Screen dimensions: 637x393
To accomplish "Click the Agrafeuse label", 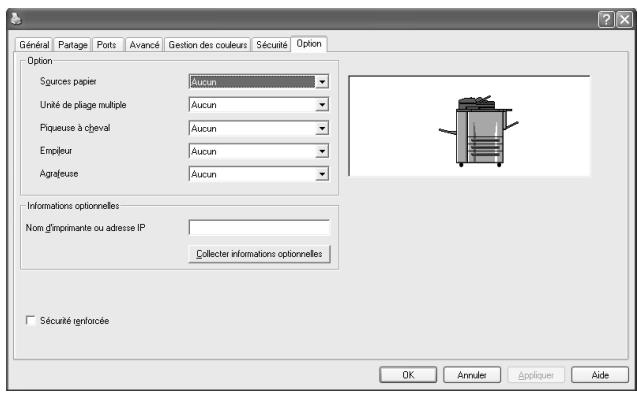I will (x=59, y=174).
